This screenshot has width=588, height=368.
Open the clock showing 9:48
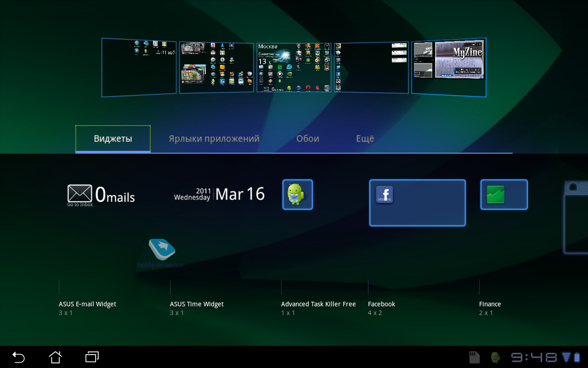point(534,357)
